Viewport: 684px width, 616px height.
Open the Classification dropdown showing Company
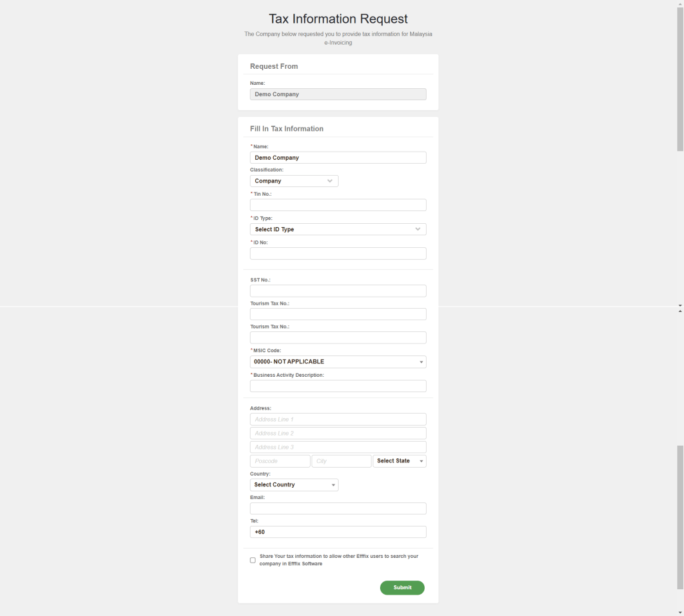pyautogui.click(x=294, y=181)
